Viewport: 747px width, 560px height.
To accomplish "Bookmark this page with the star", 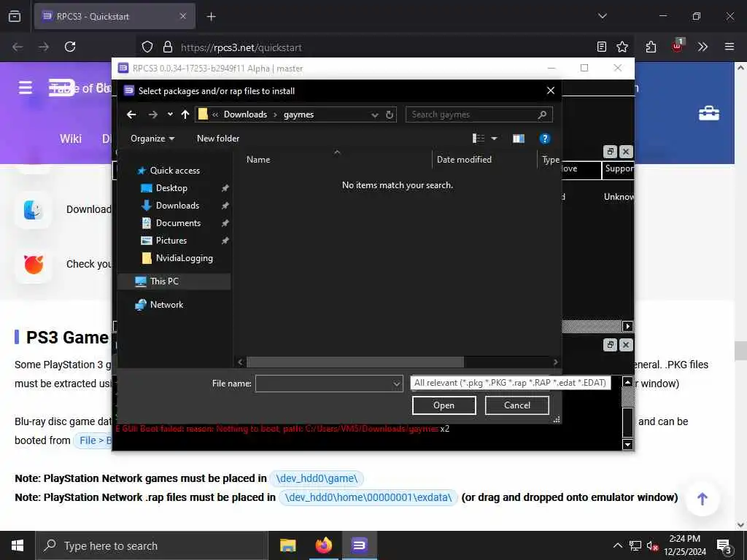I will pyautogui.click(x=622, y=47).
